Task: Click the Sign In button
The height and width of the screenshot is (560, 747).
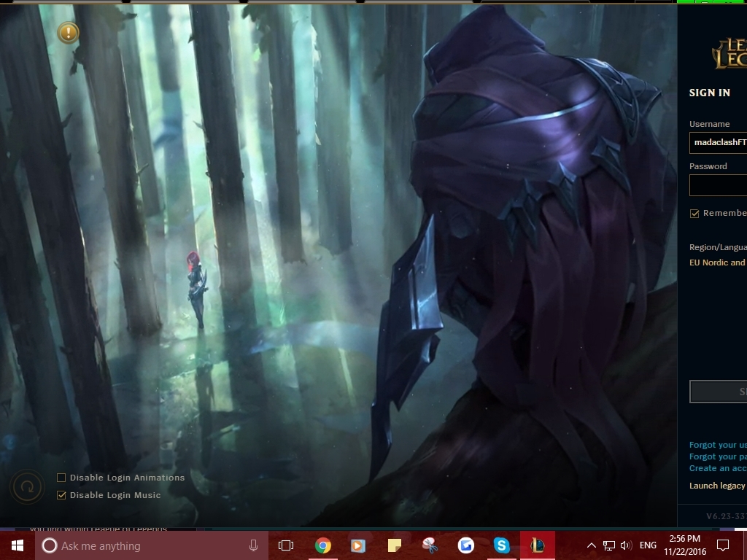Action: [x=718, y=392]
